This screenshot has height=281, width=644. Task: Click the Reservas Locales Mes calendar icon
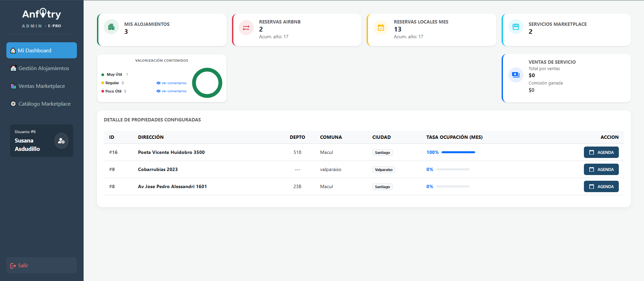click(381, 27)
